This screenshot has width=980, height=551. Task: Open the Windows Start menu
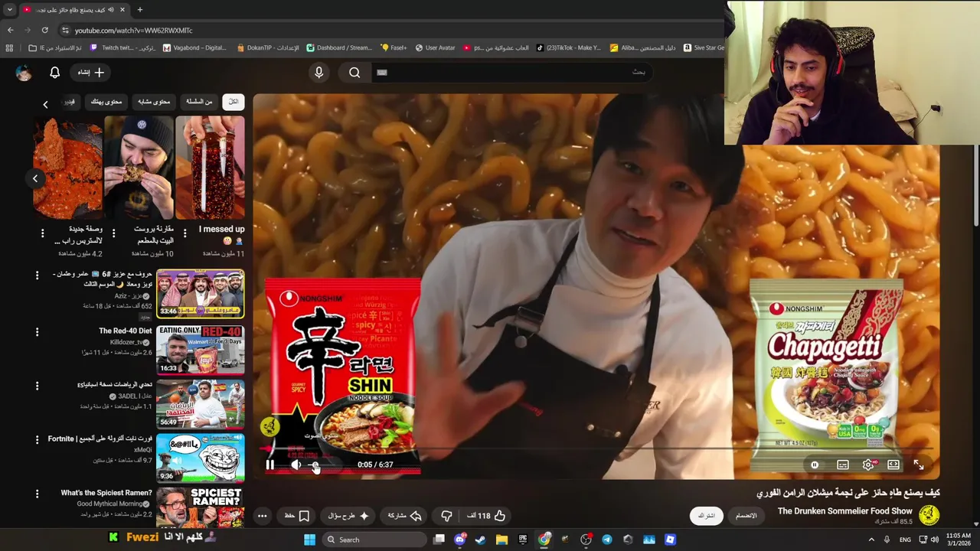pyautogui.click(x=309, y=540)
